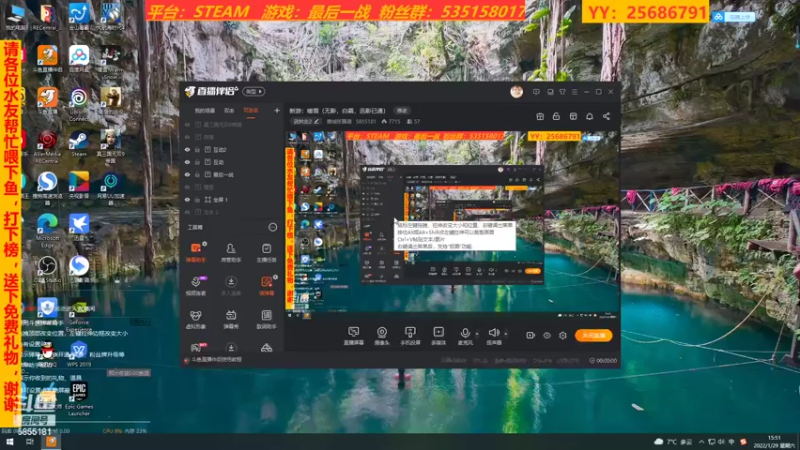This screenshot has width=800, height=450.
Task: Click the WPS 2019 desktop icon
Action: tap(79, 354)
